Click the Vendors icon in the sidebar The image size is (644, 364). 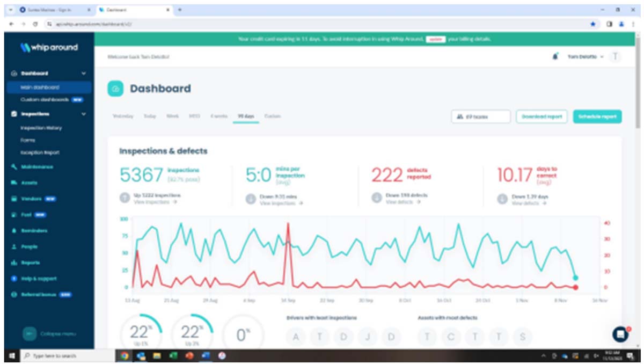point(14,199)
